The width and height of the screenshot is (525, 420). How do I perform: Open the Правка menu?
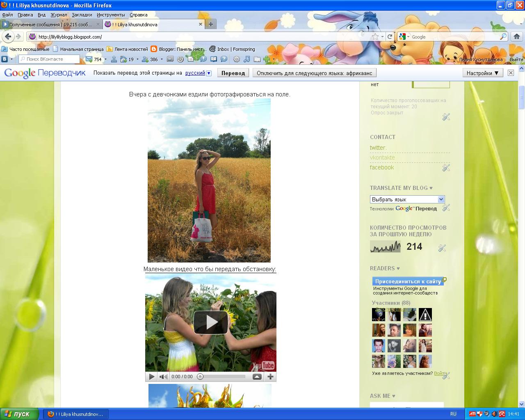pos(25,15)
